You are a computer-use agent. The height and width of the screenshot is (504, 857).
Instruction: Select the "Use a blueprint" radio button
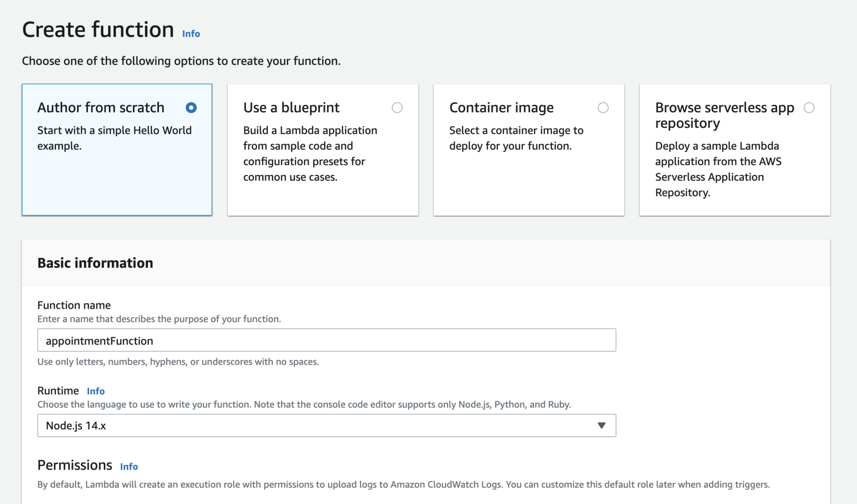coord(397,108)
